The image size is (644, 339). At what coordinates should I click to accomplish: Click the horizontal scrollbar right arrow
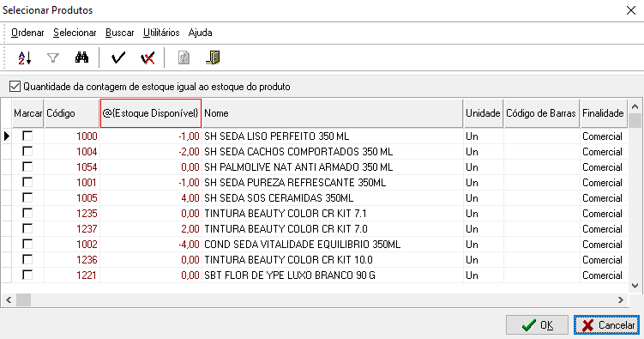point(621,300)
